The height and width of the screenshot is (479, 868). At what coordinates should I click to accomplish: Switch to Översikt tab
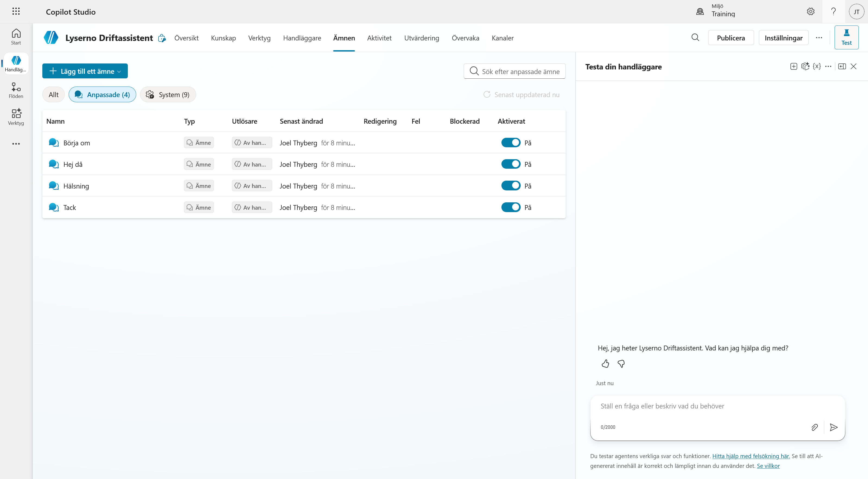pyautogui.click(x=186, y=38)
